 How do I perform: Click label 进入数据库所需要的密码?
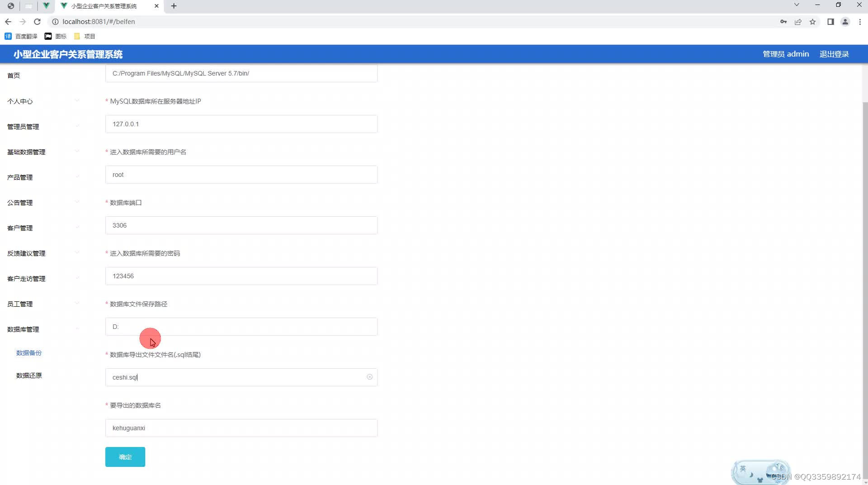145,253
